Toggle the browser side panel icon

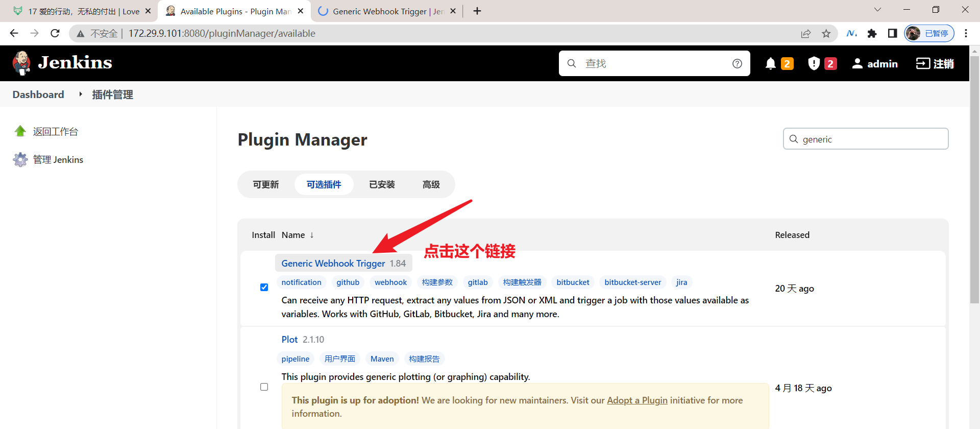892,33
